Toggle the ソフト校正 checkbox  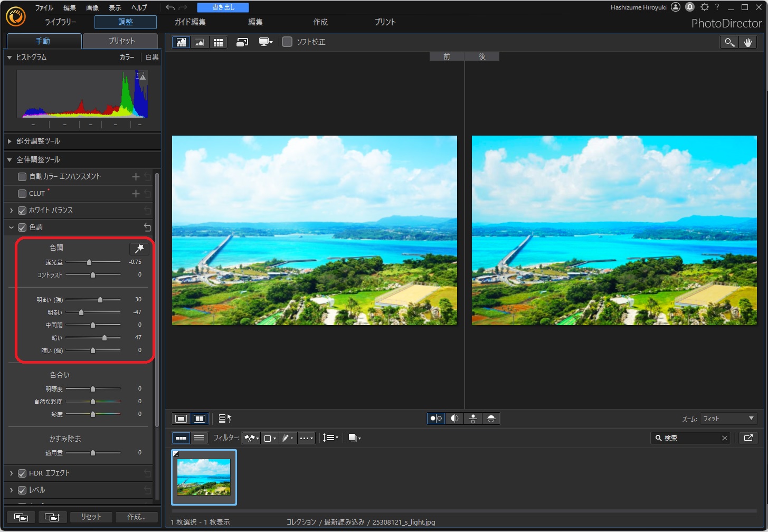287,42
